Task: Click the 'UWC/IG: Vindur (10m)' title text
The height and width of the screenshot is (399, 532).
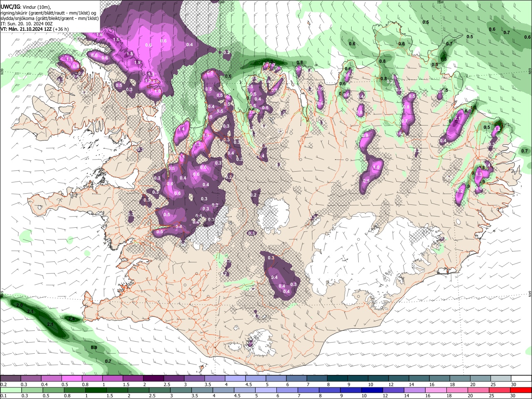Action: [25, 7]
